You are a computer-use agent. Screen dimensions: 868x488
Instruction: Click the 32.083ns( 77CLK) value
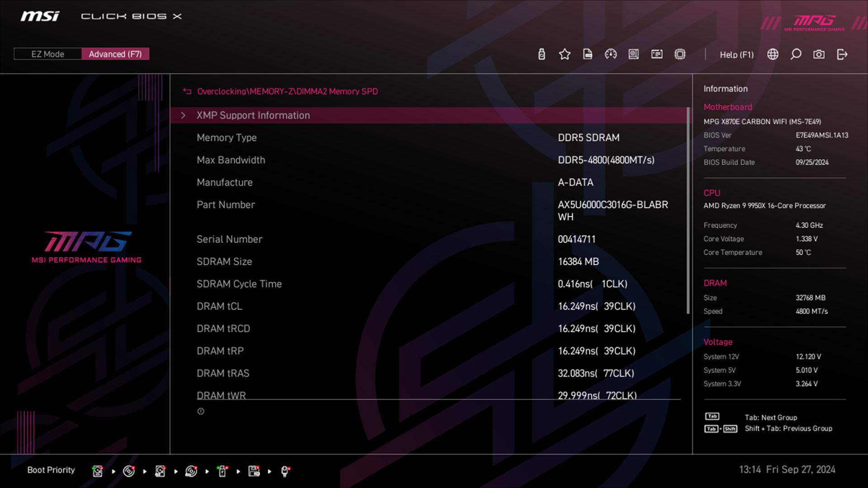click(x=596, y=374)
